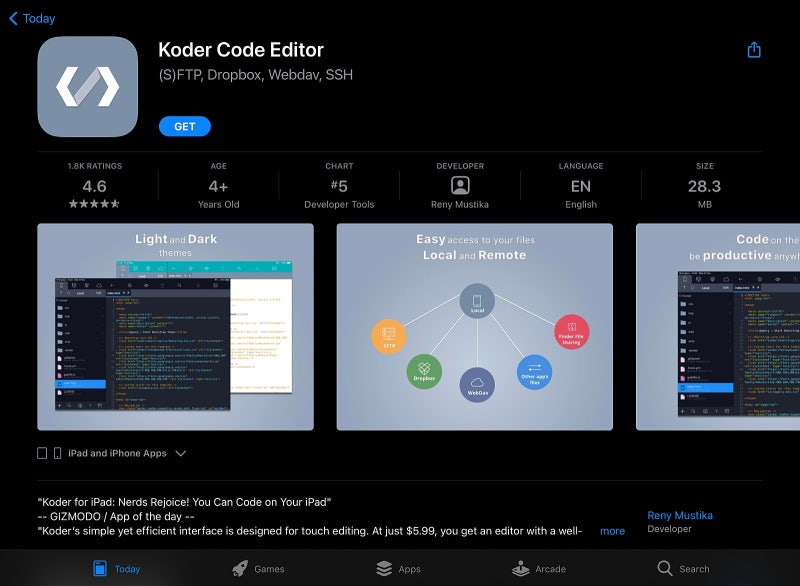Tap the star rating under 4.6
The width and height of the screenshot is (800, 586).
[92, 203]
